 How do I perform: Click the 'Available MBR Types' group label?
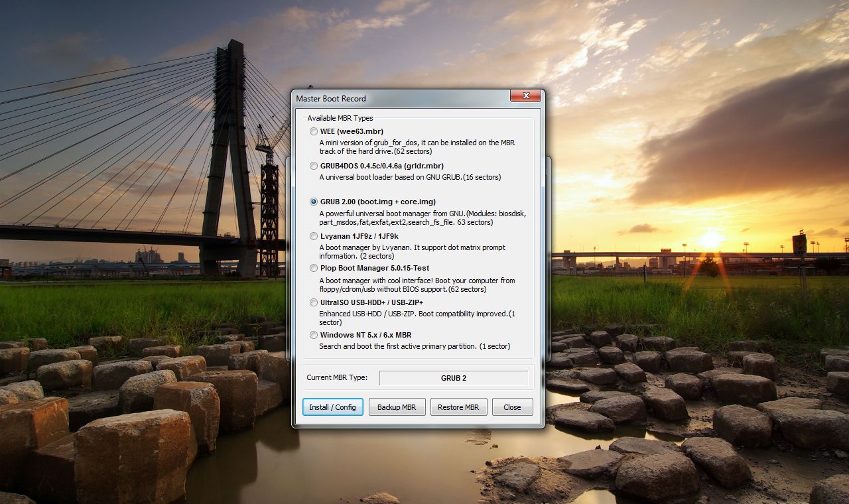[x=340, y=118]
